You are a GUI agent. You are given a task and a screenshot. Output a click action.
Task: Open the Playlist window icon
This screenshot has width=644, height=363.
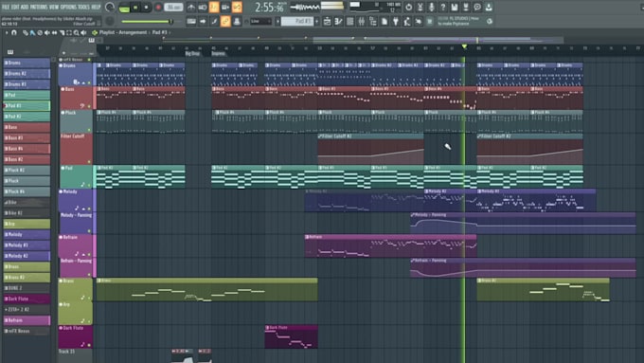[328, 22]
